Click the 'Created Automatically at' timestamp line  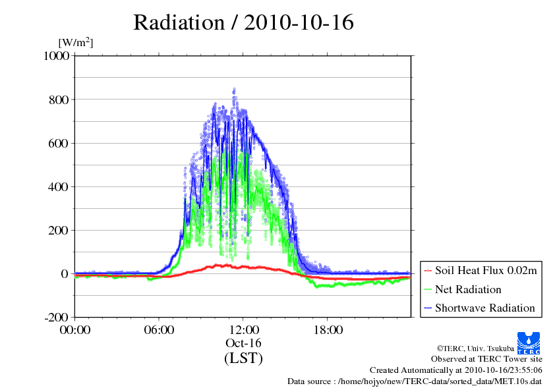pos(456,370)
